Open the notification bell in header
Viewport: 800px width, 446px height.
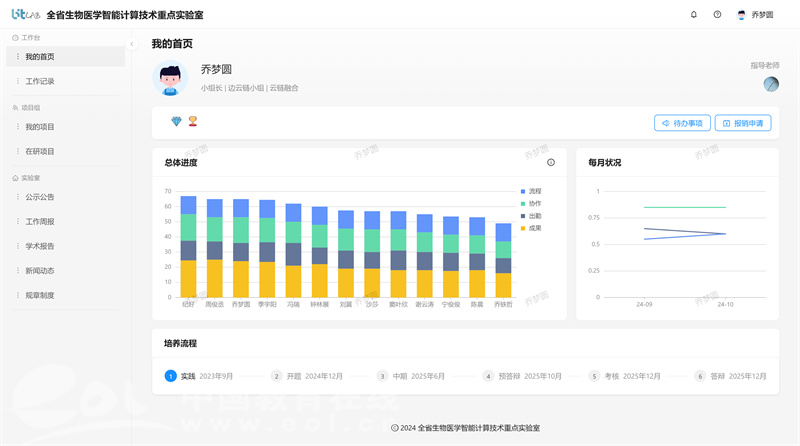click(x=693, y=15)
